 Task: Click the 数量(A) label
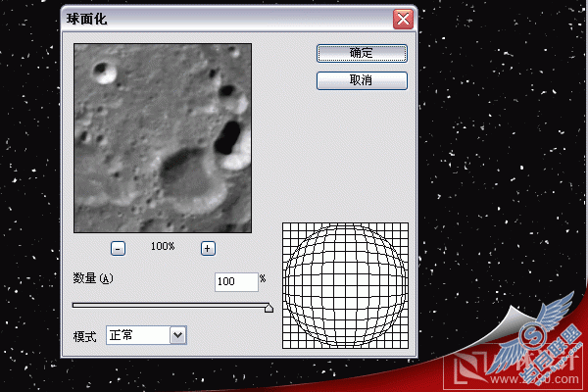tap(93, 278)
